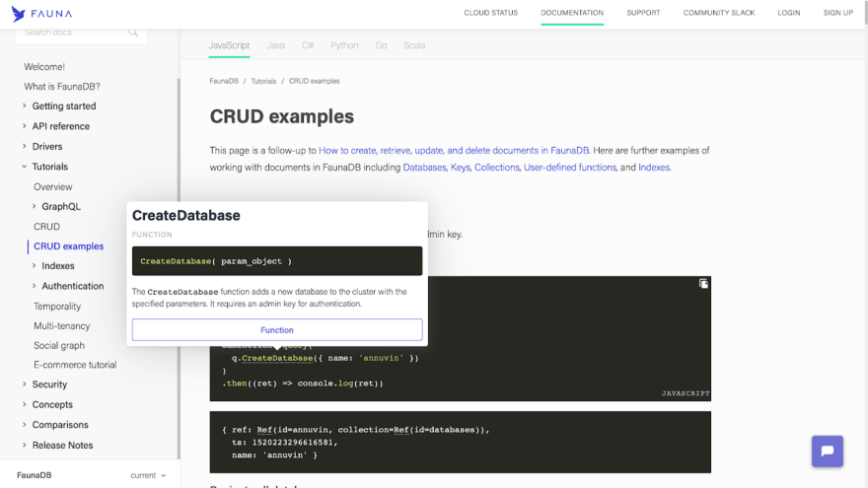This screenshot has width=868, height=488.
Task: Switch to the JavaScript tab
Action: coord(229,45)
